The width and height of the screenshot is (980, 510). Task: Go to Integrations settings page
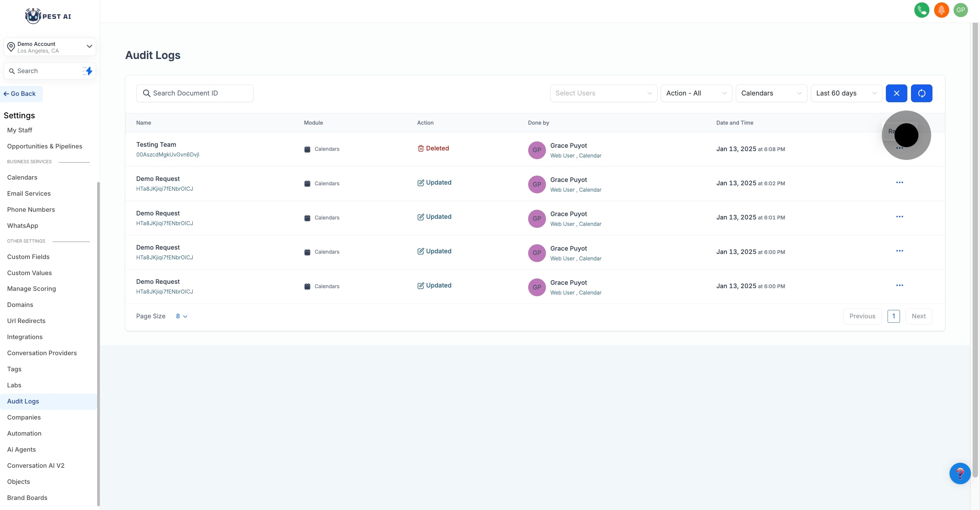tap(25, 337)
